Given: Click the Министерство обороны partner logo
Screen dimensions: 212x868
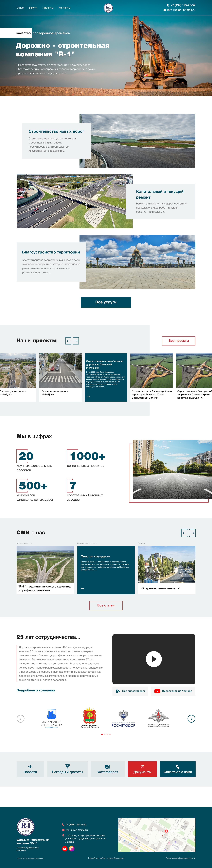Looking at the screenshot, I should coord(158,718).
